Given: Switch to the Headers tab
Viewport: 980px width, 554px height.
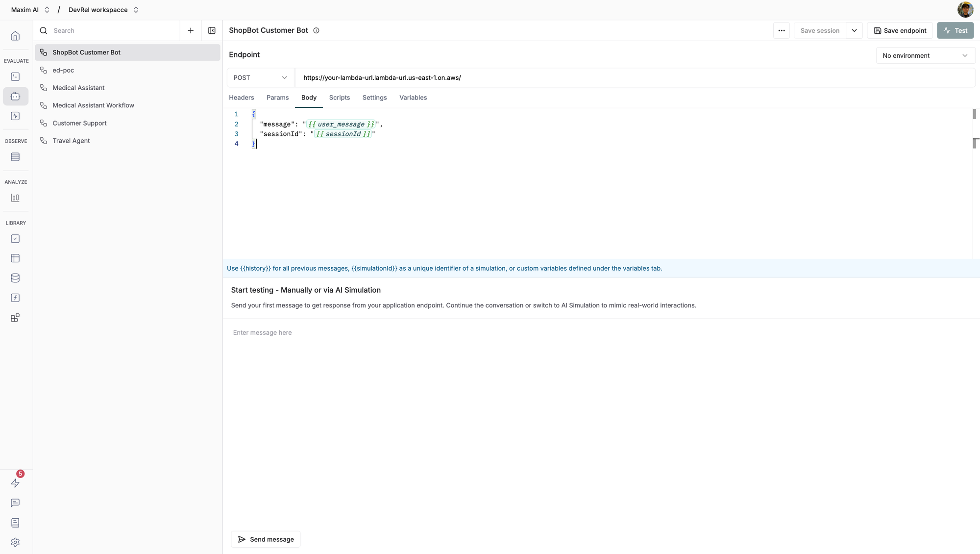Looking at the screenshot, I should [241, 98].
